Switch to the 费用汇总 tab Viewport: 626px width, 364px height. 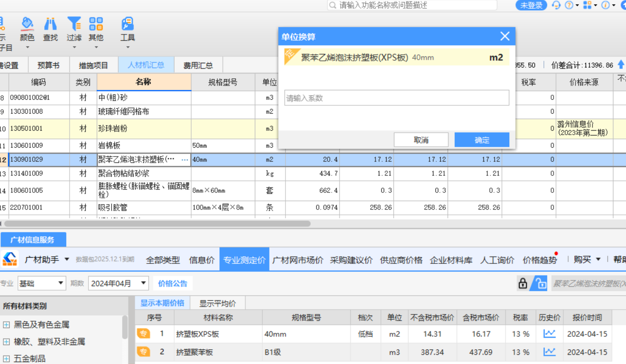pyautogui.click(x=198, y=65)
